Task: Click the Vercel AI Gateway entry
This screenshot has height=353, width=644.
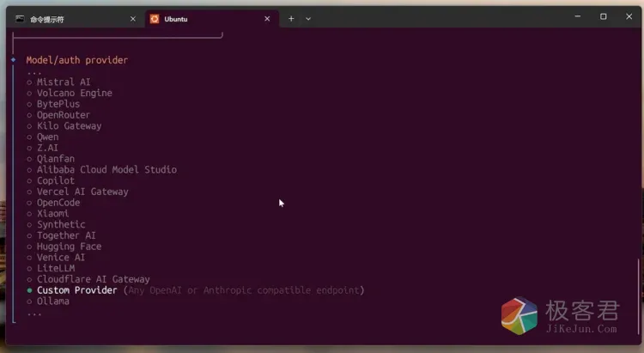Action: point(82,192)
